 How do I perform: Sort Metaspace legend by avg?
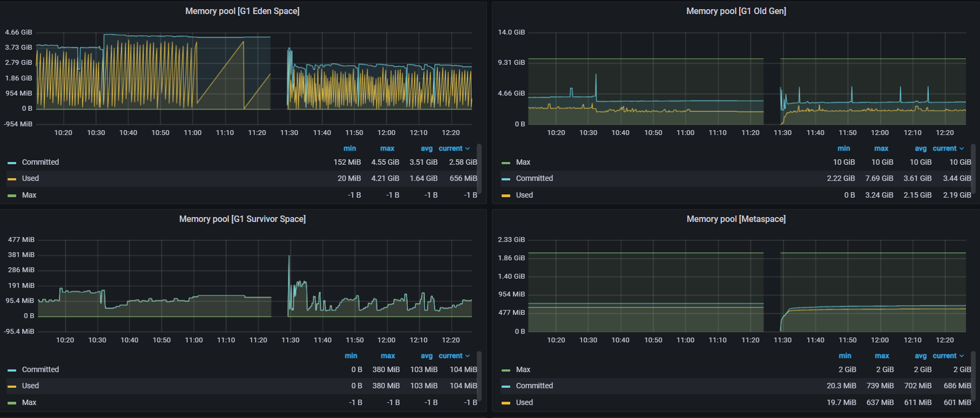click(921, 356)
